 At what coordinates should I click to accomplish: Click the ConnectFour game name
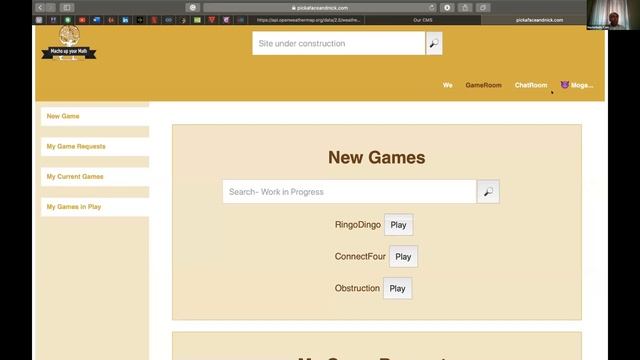360,257
